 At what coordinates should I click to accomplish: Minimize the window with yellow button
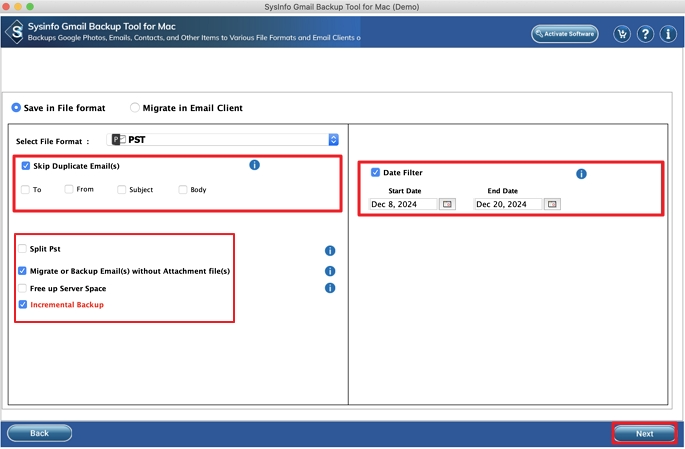pos(18,7)
